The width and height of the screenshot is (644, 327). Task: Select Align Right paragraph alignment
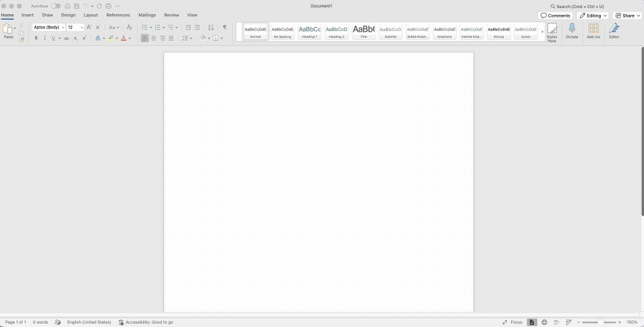click(162, 38)
